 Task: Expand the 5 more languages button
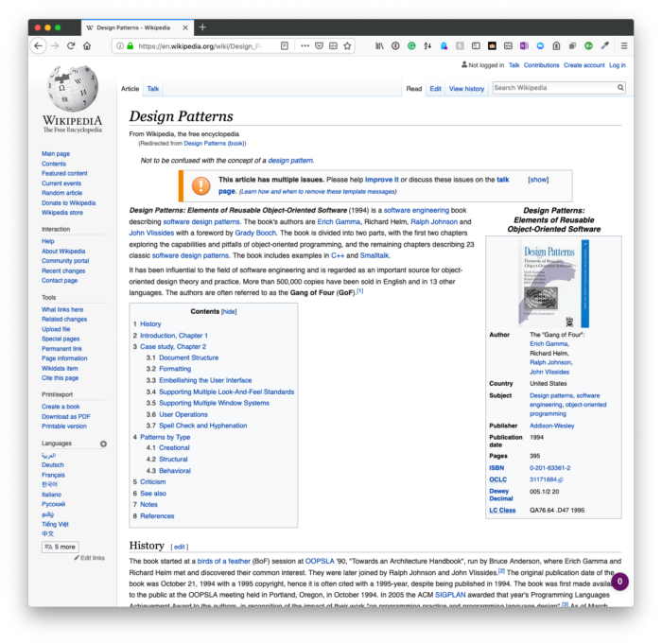[x=61, y=547]
